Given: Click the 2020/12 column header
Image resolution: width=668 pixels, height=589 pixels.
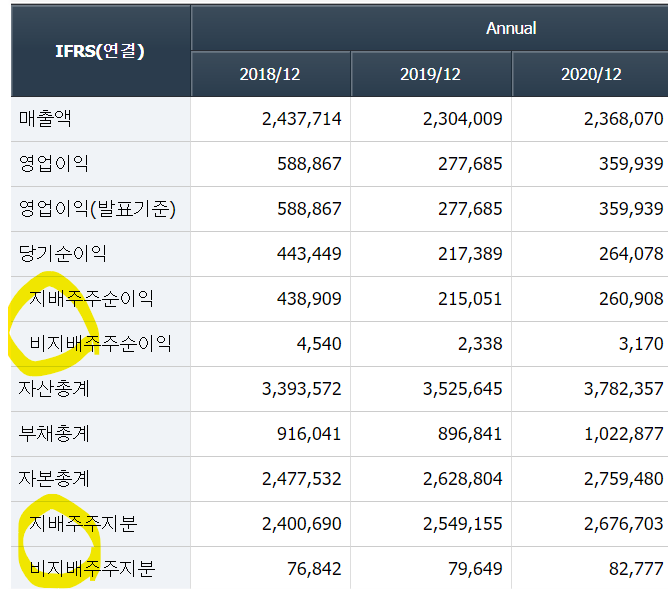Looking at the screenshot, I should click(x=590, y=74).
